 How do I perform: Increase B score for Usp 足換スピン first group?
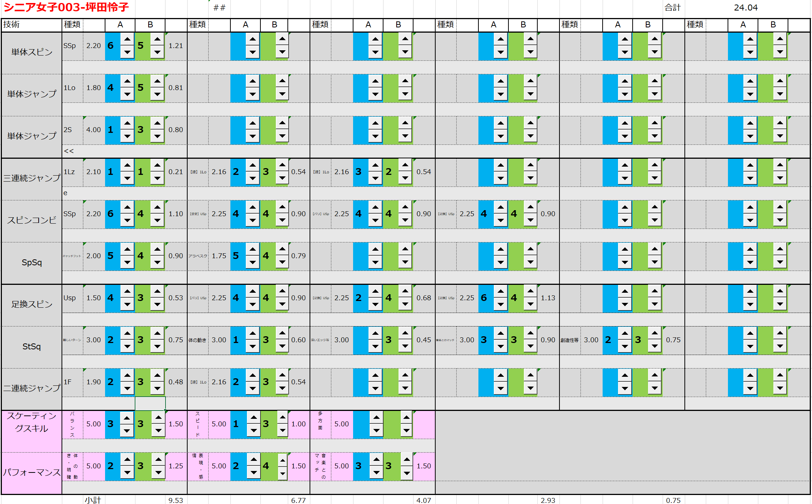point(157,291)
